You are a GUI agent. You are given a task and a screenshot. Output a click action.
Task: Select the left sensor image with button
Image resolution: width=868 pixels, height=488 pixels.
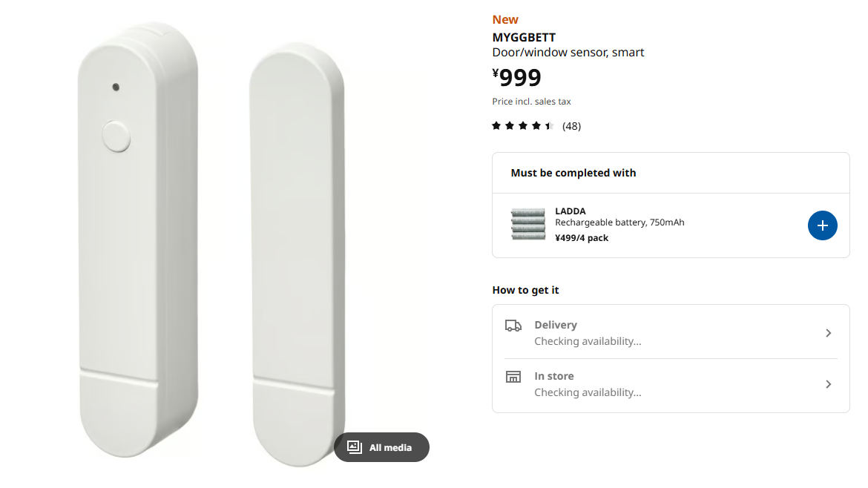click(x=139, y=245)
